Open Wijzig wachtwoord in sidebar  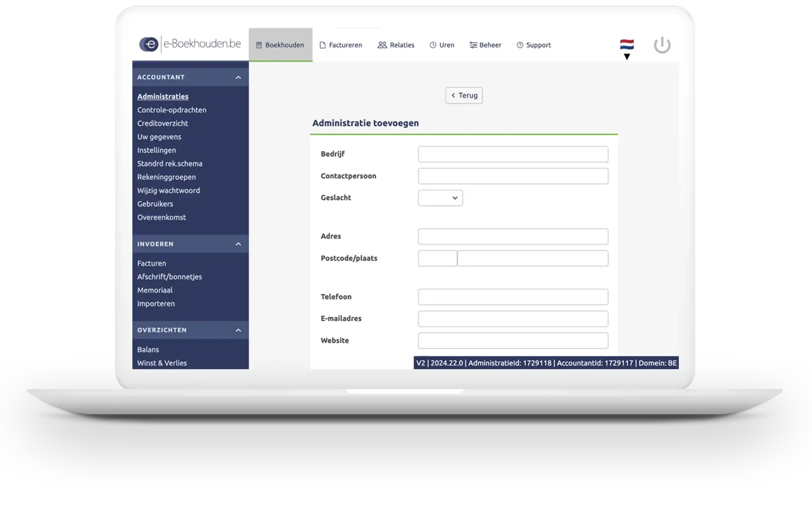coord(168,190)
